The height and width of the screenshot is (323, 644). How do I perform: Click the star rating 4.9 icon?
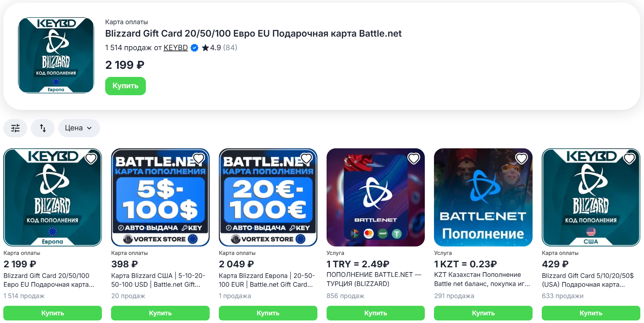pos(205,48)
